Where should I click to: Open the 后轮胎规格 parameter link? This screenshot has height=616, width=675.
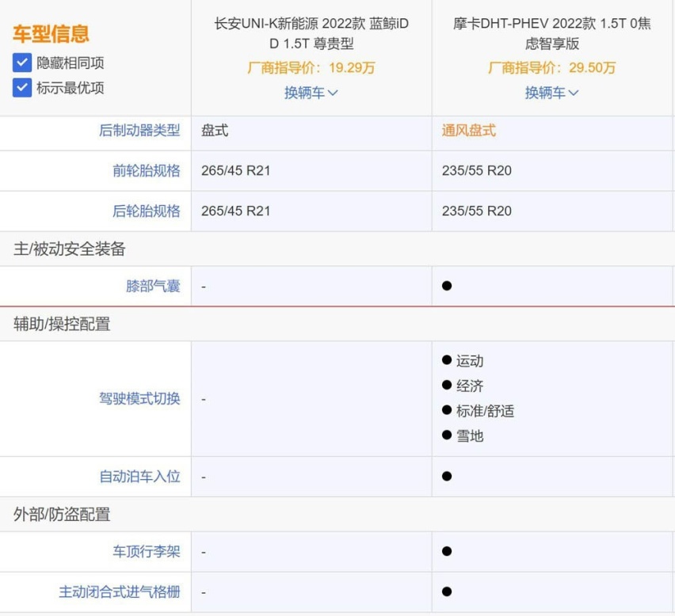pyautogui.click(x=147, y=211)
